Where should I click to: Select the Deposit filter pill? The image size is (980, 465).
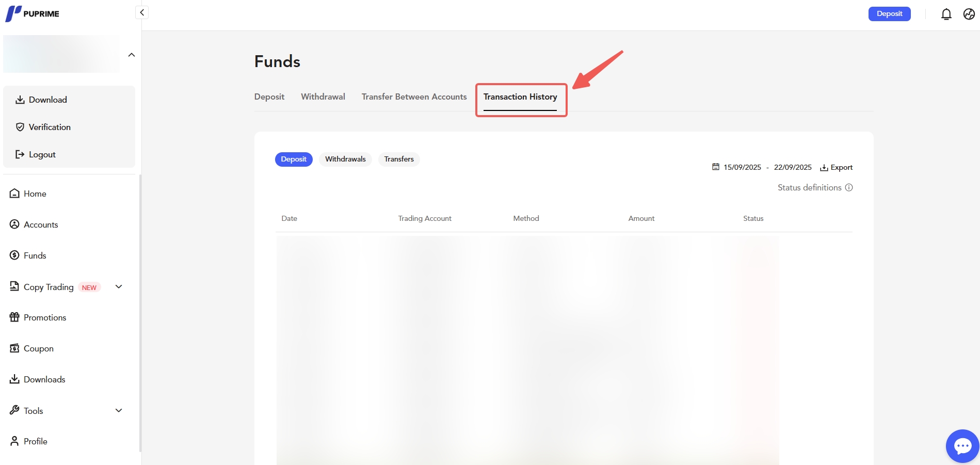[294, 159]
